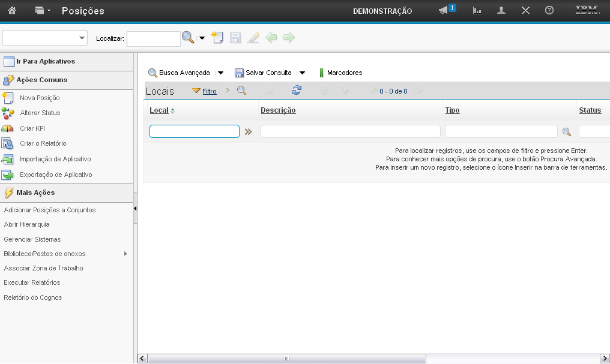The width and height of the screenshot is (610, 364).
Task: Click the horizontal scrollbar thumb
Action: pos(287,359)
